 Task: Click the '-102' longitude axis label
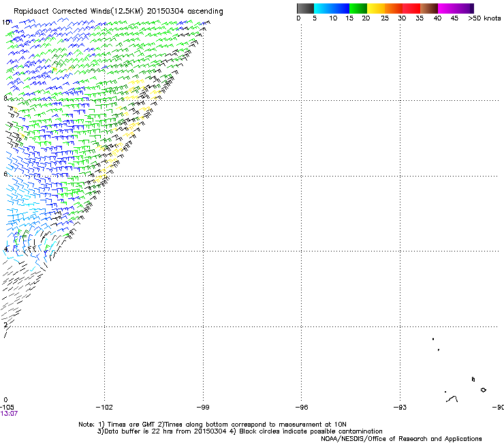104,408
